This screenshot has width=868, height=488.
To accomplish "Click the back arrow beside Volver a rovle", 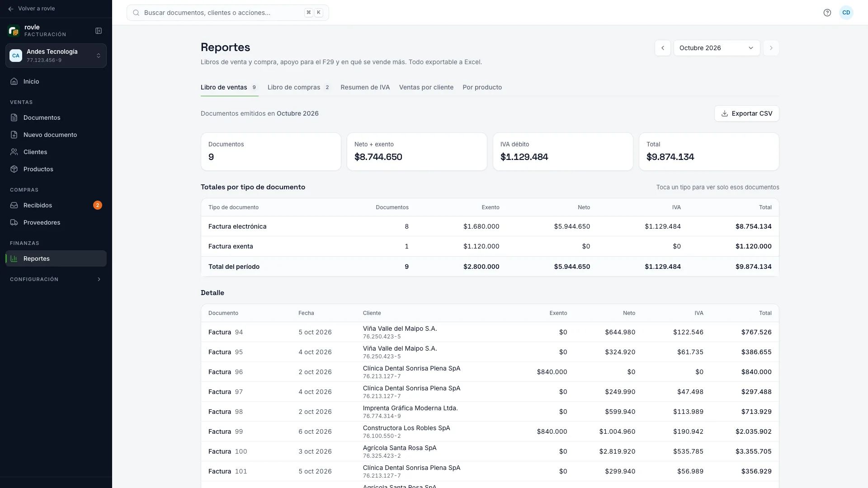I will click(11, 9).
